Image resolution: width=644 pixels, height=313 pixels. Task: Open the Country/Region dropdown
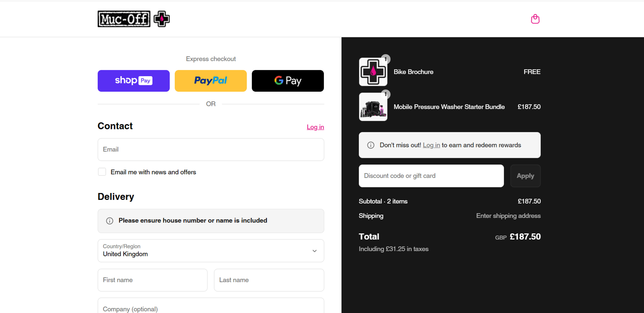pos(211,251)
